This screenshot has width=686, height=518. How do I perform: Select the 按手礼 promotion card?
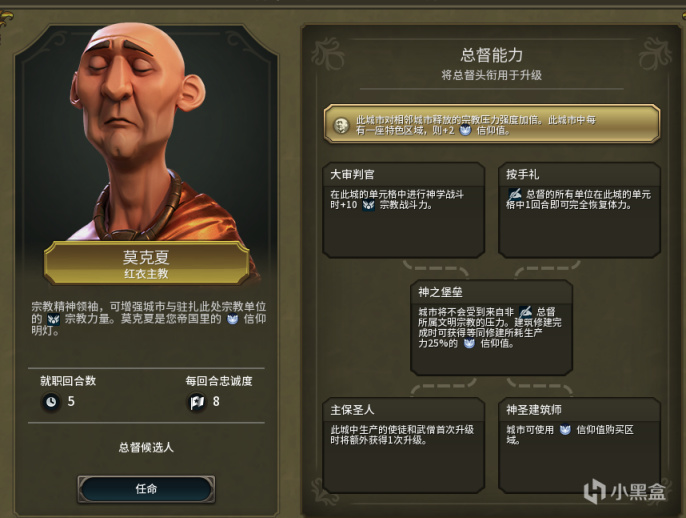(579, 210)
